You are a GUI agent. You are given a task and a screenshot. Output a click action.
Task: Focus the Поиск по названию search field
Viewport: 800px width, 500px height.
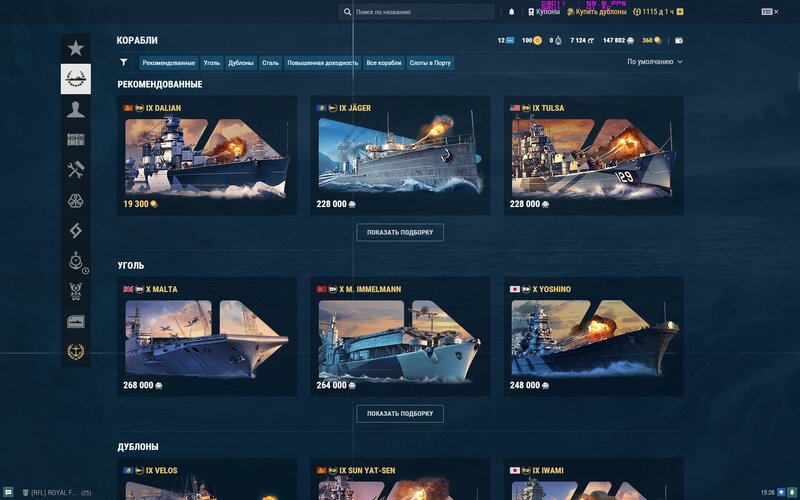pos(416,12)
